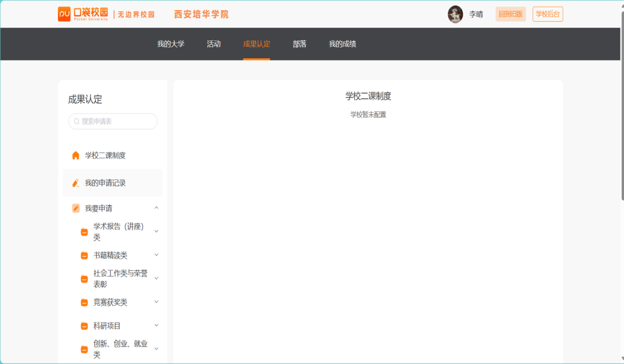Click the page vertical scrollbar
The height and width of the screenshot is (364, 624).
point(622,116)
